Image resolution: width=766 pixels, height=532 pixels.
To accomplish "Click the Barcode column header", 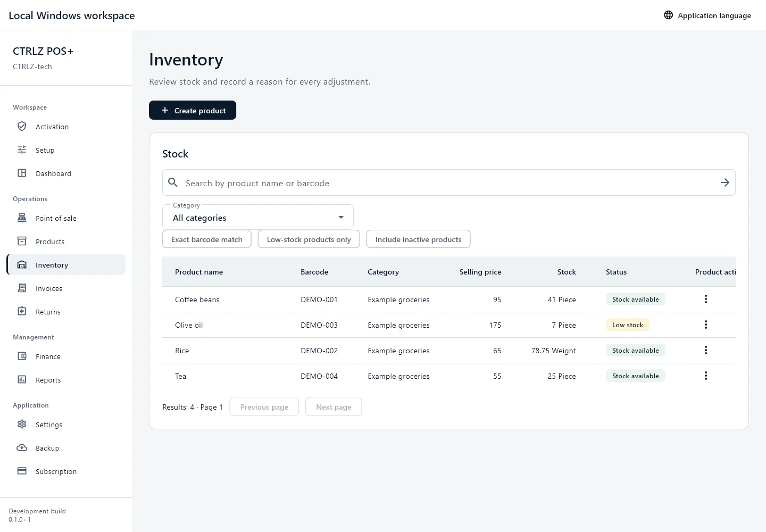I will (x=314, y=272).
